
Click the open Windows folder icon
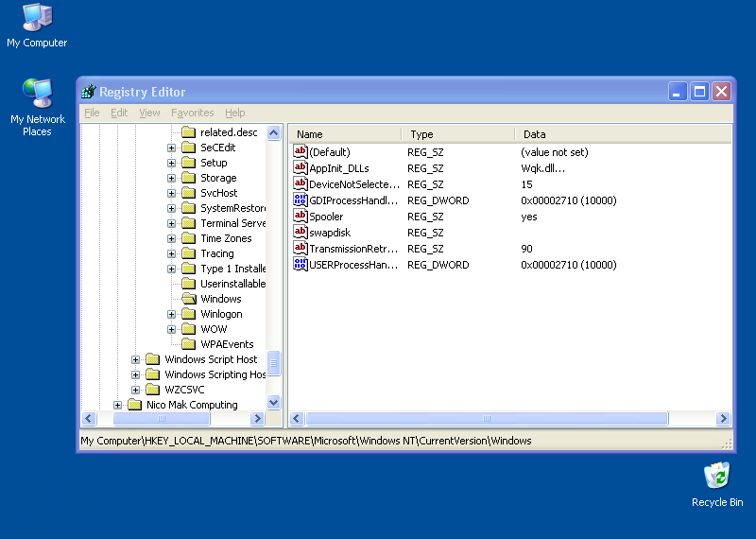(x=188, y=299)
